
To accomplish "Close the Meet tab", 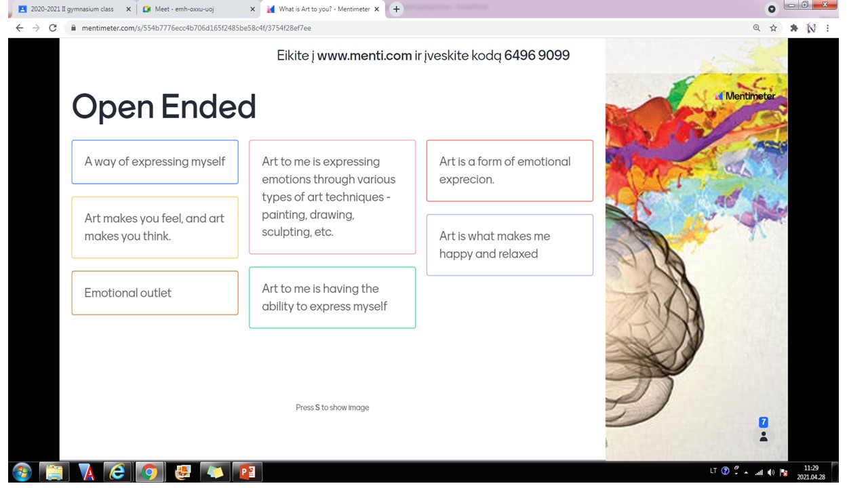I will (x=252, y=9).
